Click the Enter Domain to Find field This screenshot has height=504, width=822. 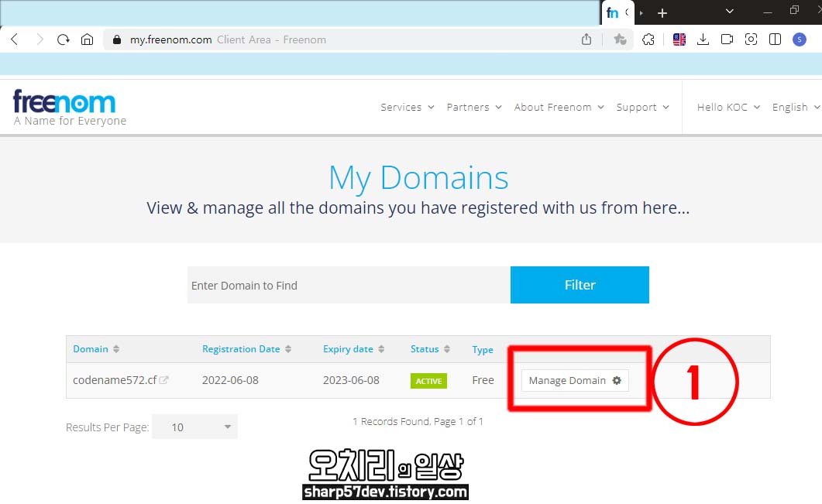tap(349, 285)
